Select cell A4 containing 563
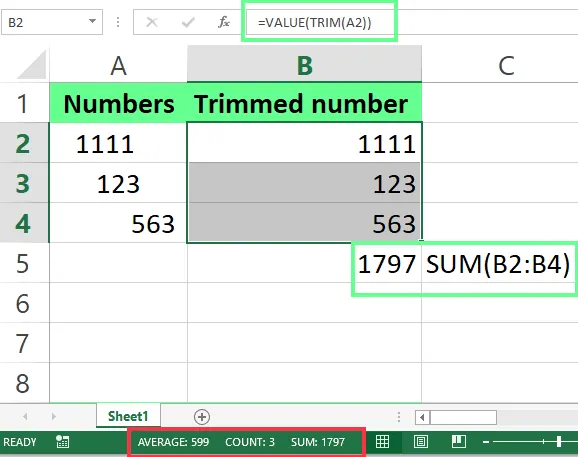The height and width of the screenshot is (457, 578). tap(118, 223)
